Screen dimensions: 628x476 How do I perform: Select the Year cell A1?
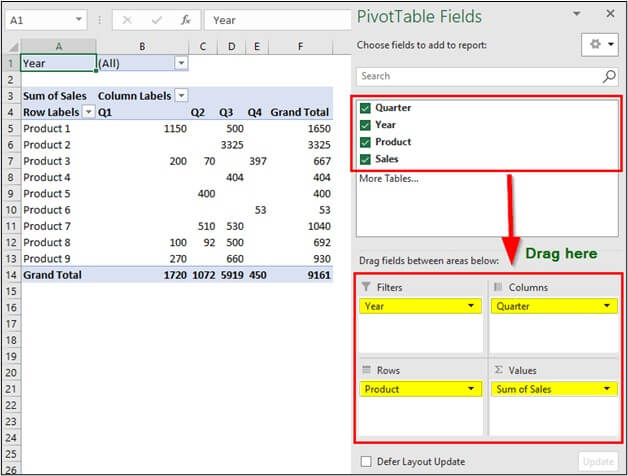[x=58, y=63]
